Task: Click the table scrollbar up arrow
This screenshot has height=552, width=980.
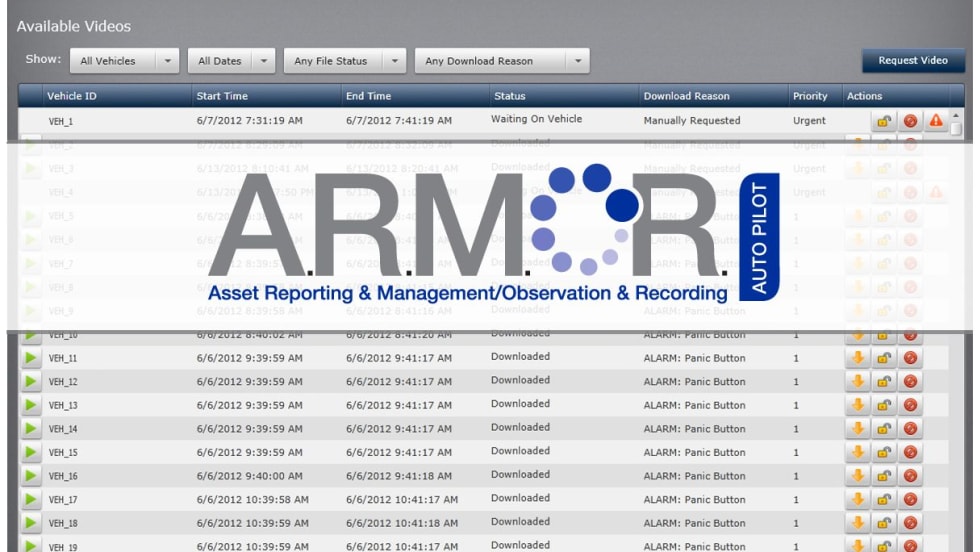Action: point(957,116)
